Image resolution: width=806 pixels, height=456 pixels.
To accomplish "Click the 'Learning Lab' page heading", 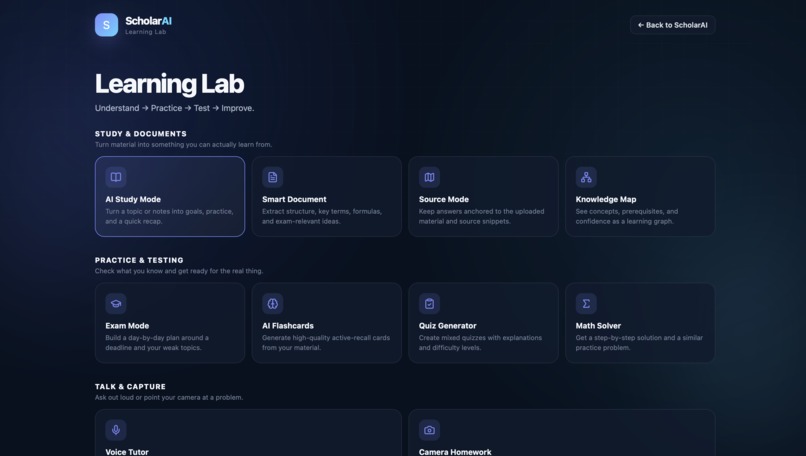I will pos(169,84).
